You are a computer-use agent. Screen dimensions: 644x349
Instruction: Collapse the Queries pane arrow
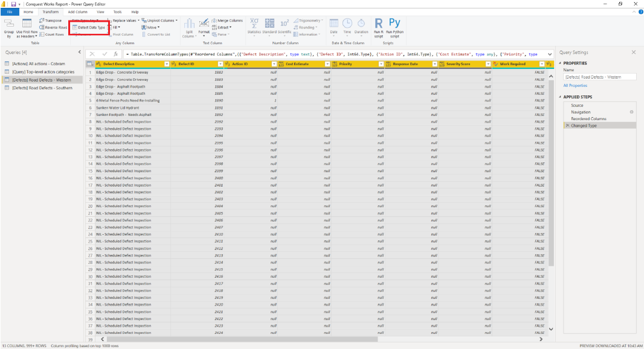[x=80, y=52]
